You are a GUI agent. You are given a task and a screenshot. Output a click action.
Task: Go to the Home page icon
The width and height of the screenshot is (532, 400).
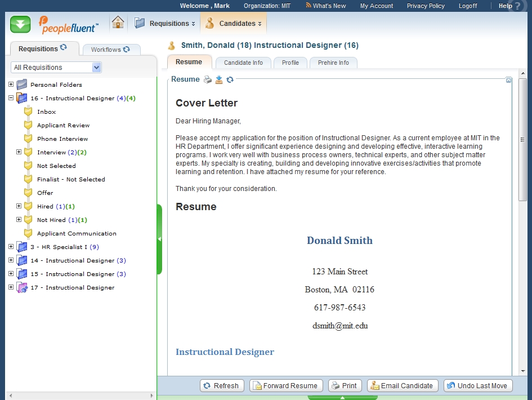(118, 23)
